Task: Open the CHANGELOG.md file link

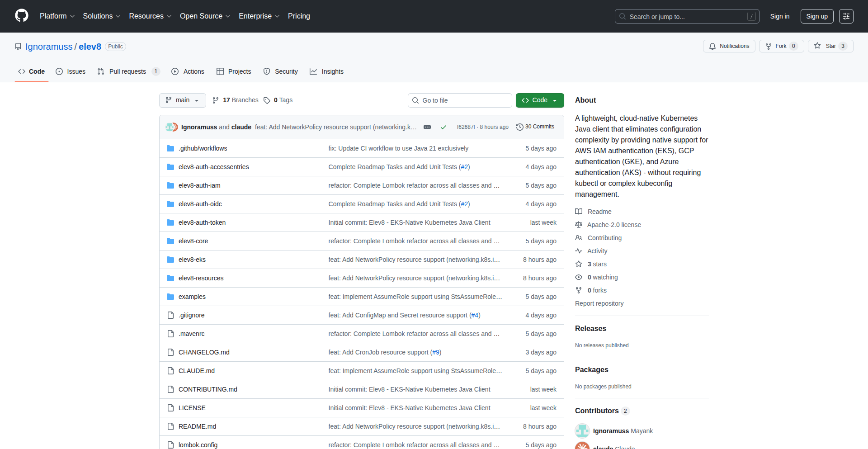Action: [204, 352]
